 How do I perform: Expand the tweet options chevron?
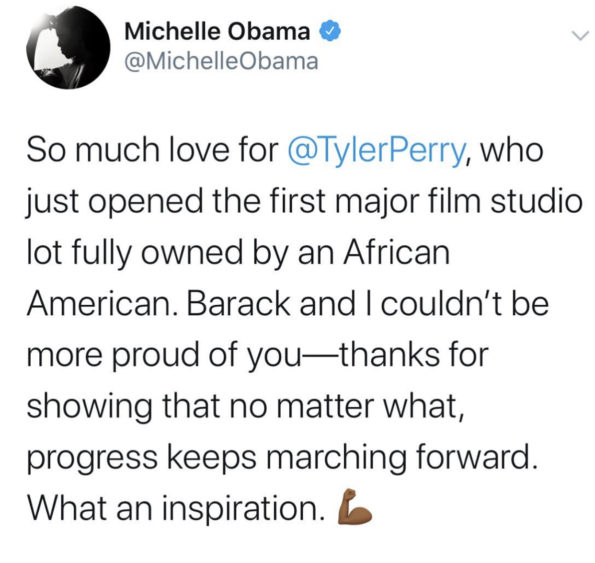tap(580, 36)
